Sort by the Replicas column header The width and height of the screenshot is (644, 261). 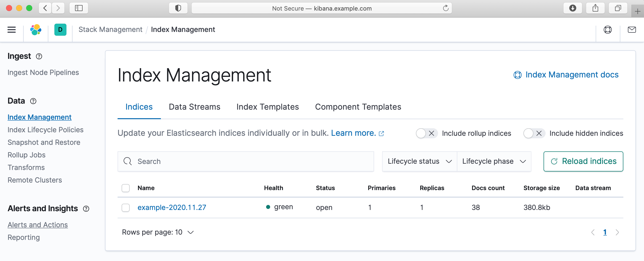432,188
